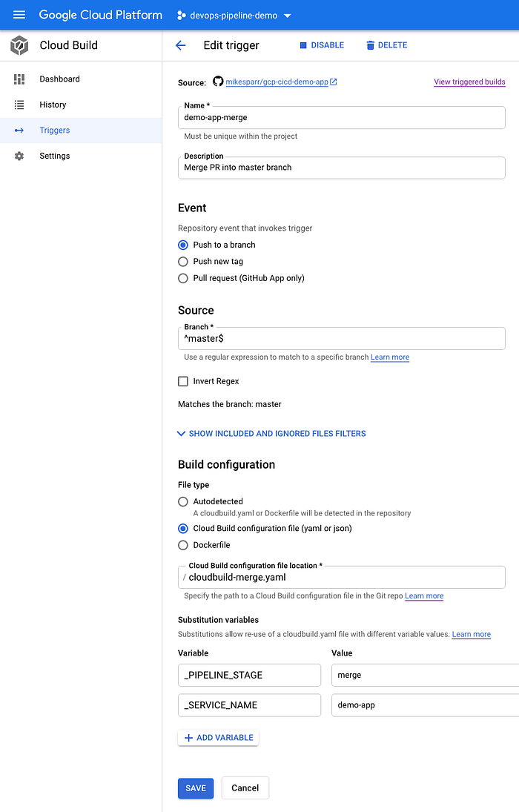Choose the Dockerfile file type radio
The height and width of the screenshot is (812, 519).
tap(183, 545)
